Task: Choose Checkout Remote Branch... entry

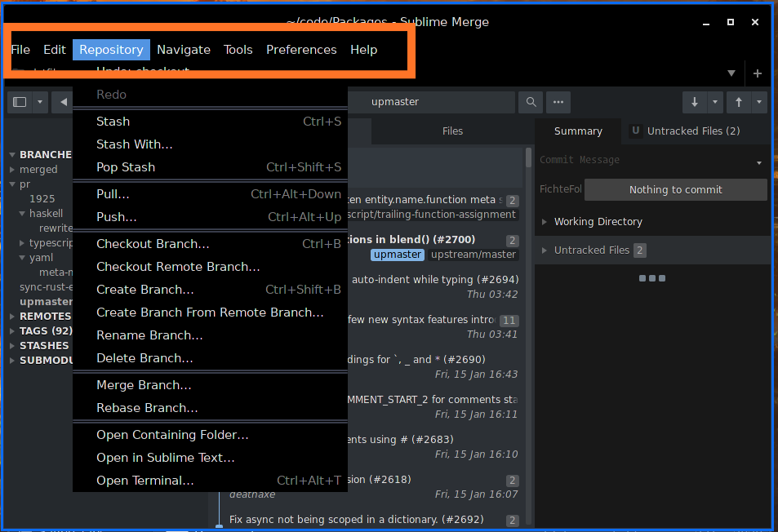Action: tap(210, 266)
